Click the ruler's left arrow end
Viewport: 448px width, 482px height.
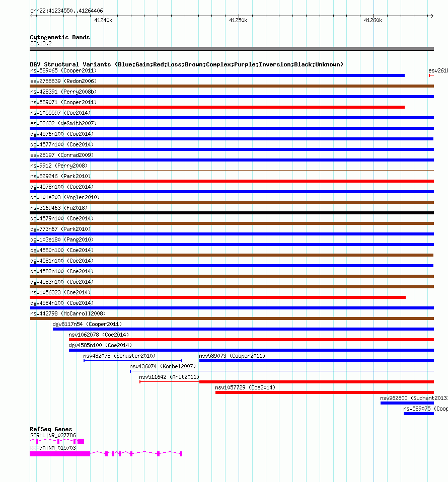pyautogui.click(x=31, y=16)
